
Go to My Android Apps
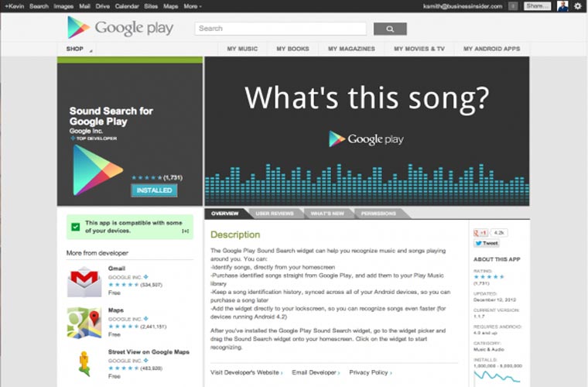pos(491,49)
